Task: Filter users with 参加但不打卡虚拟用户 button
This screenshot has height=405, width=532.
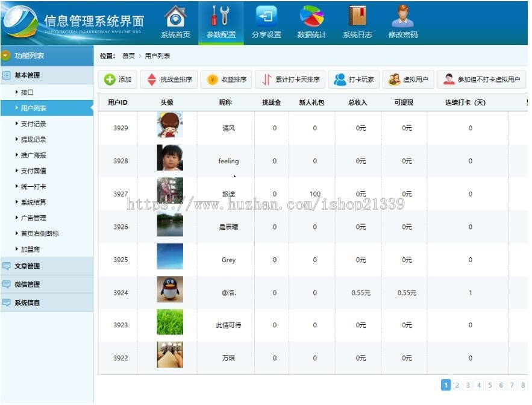Action: (x=481, y=80)
